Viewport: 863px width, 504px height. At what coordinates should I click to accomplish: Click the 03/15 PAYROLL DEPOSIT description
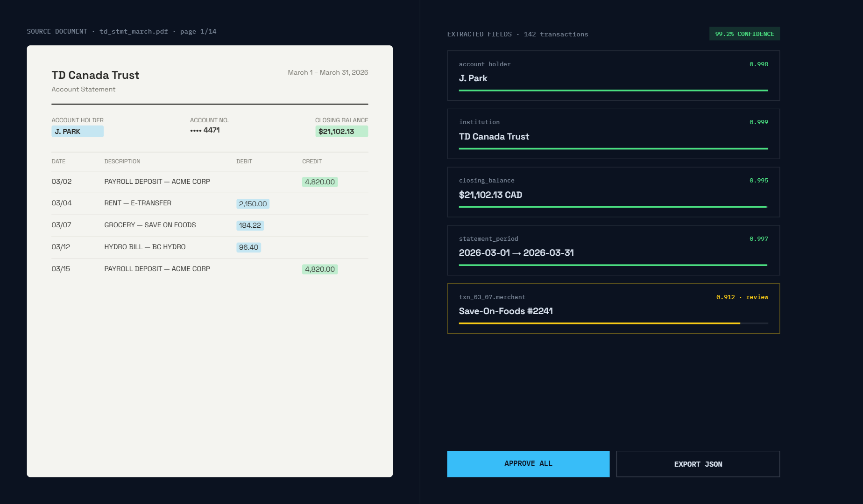pos(157,269)
